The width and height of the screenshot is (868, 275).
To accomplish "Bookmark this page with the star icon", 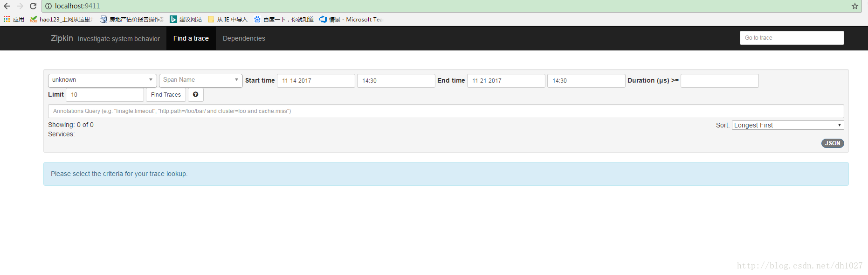I will coord(855,6).
